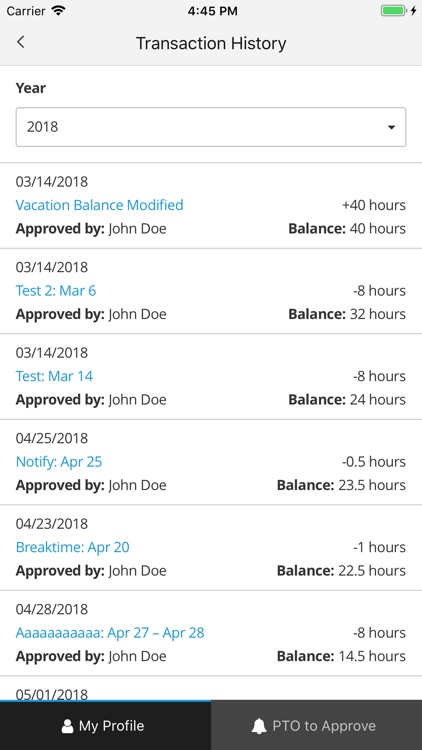
Task: Tap the bell icon for PTO approvals
Action: [259, 726]
